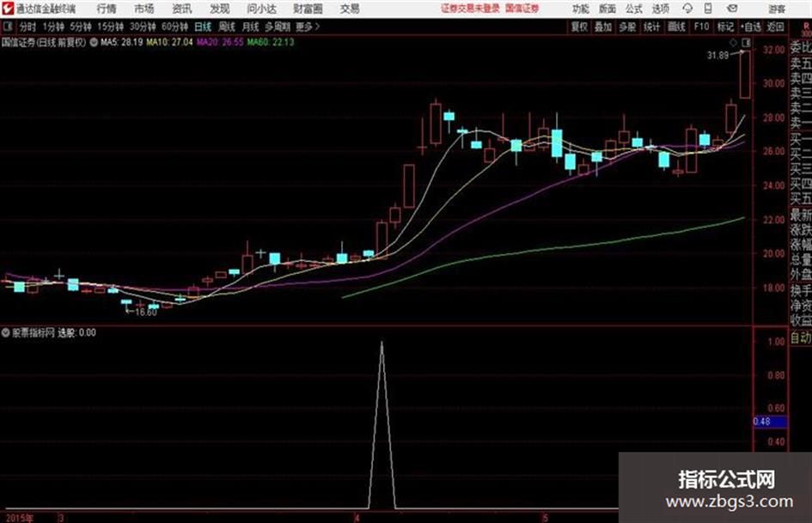812x523 pixels.
Task: Open the mail envelope icon
Action: (732, 9)
